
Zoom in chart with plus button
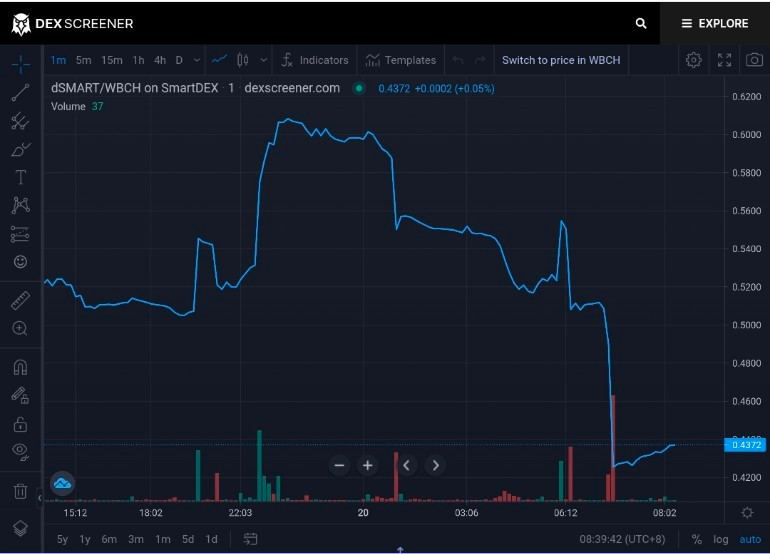pyautogui.click(x=368, y=466)
